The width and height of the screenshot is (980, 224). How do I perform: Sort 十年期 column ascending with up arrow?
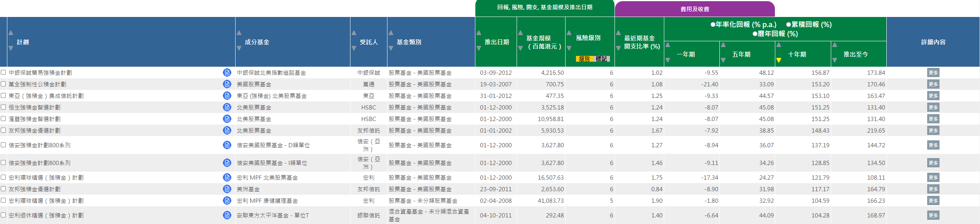click(779, 45)
